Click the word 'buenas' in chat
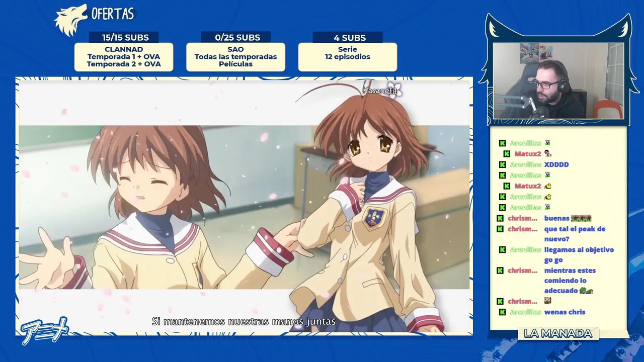 (x=556, y=218)
